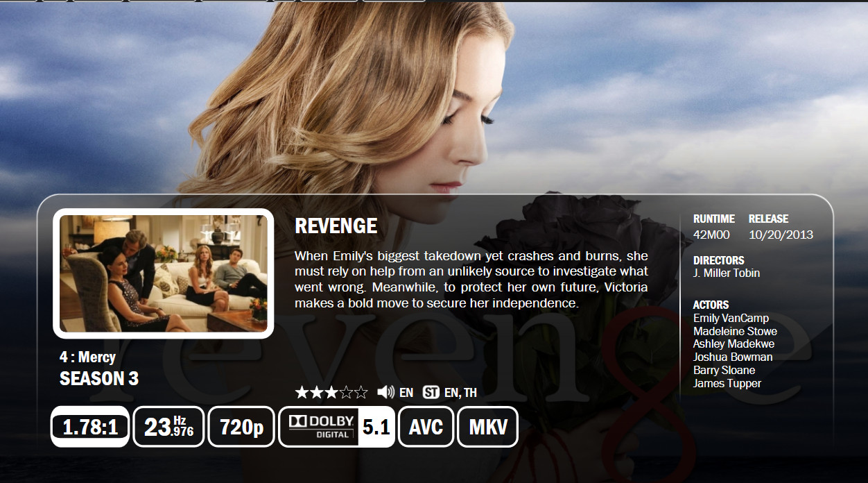868x483 pixels.
Task: Select actor Madeleine Stowe
Action: pyautogui.click(x=735, y=331)
